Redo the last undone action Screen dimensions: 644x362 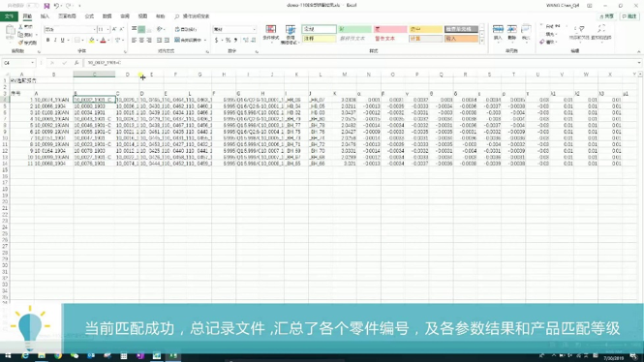68,6
